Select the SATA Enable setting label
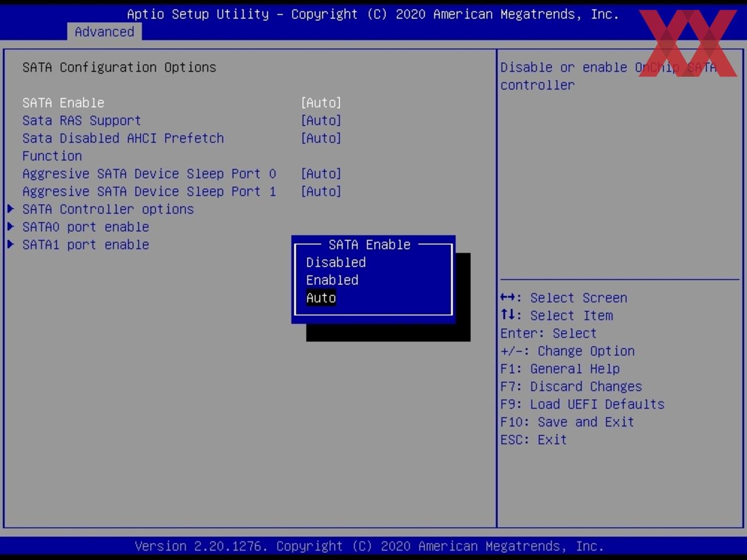Image resolution: width=747 pixels, height=560 pixels. [64, 103]
